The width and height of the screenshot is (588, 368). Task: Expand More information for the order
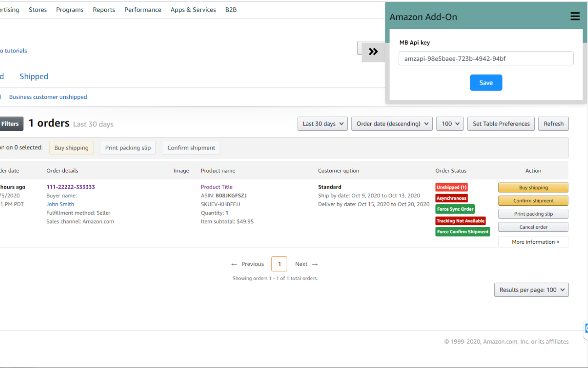[x=533, y=241]
